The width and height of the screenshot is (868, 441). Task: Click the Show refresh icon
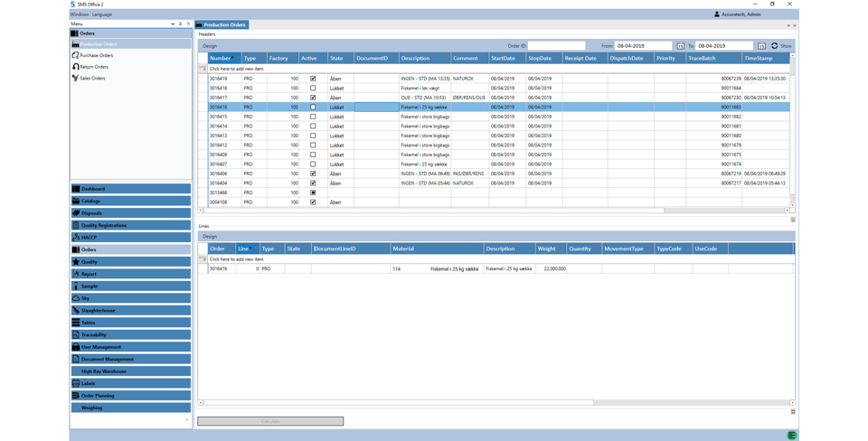click(775, 46)
